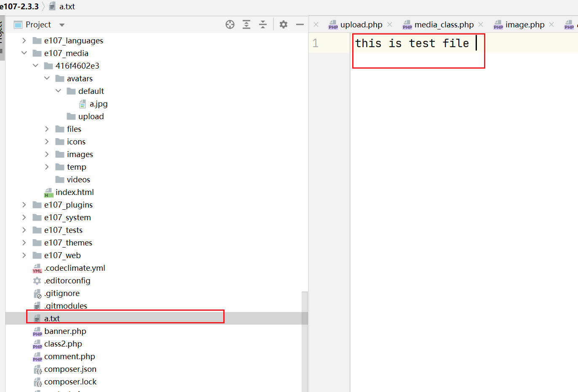The height and width of the screenshot is (392, 578).
Task: Click the .codeclimate.yml YML file icon
Action: (37, 268)
